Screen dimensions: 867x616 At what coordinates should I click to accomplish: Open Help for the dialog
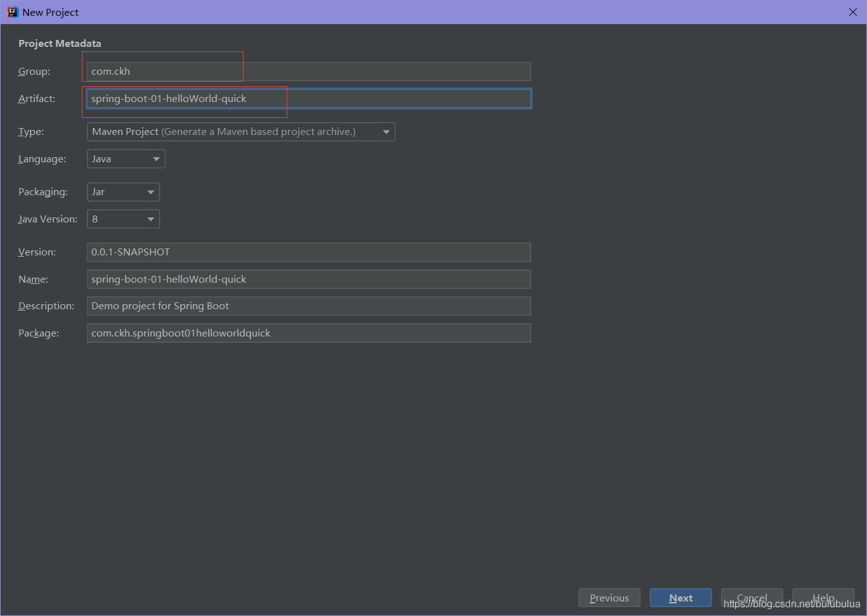[x=823, y=598]
